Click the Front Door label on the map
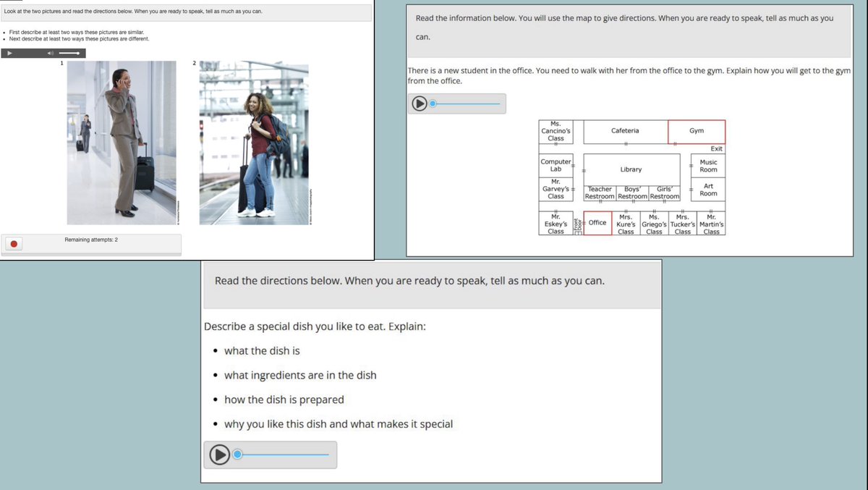This screenshot has height=490, width=868. coord(577,224)
